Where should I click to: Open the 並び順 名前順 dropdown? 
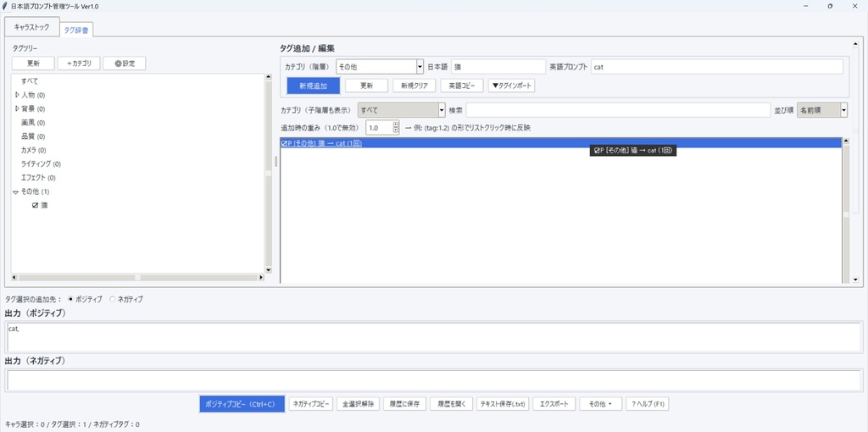click(x=843, y=110)
